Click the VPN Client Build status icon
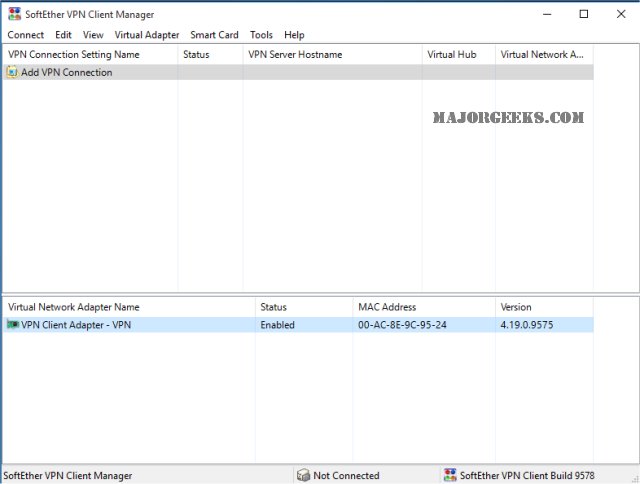Viewport: 640px width, 484px height. coord(449,476)
